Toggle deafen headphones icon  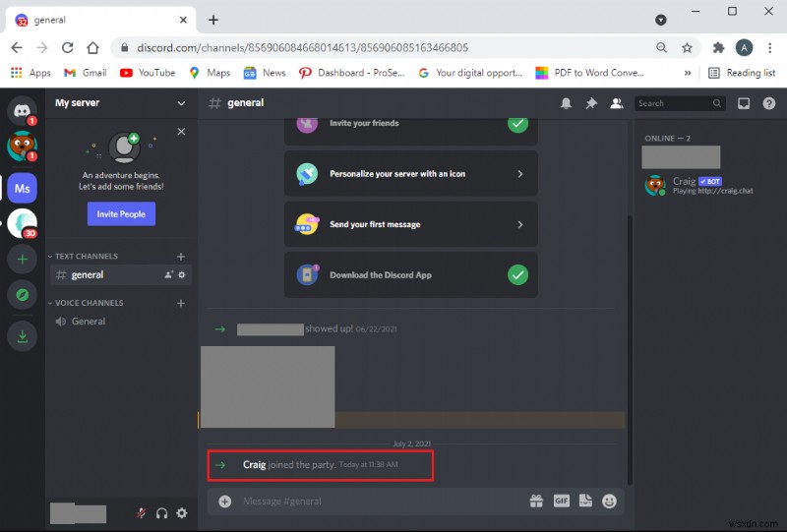tap(161, 513)
